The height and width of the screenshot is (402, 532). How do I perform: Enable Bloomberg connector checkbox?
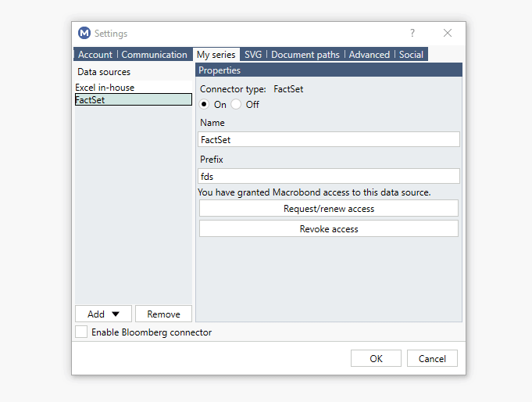81,332
